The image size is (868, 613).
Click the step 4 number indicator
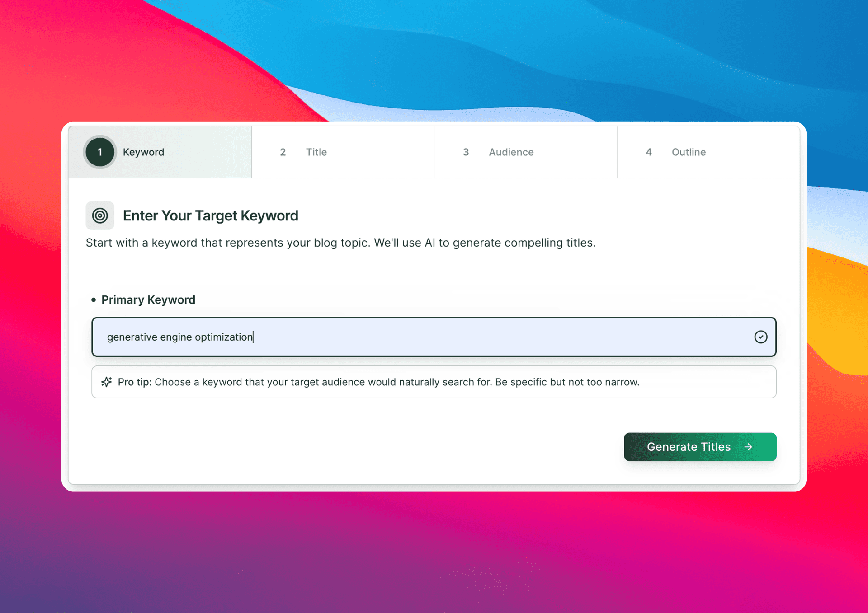(x=649, y=152)
